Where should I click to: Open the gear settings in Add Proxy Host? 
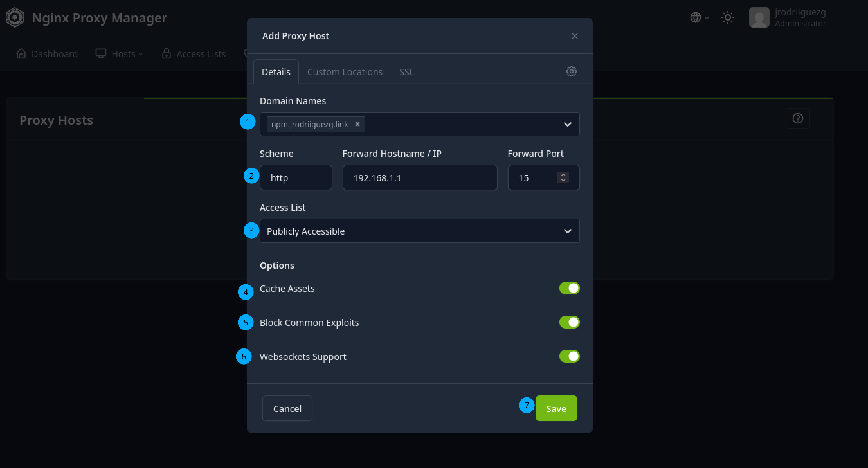click(572, 71)
